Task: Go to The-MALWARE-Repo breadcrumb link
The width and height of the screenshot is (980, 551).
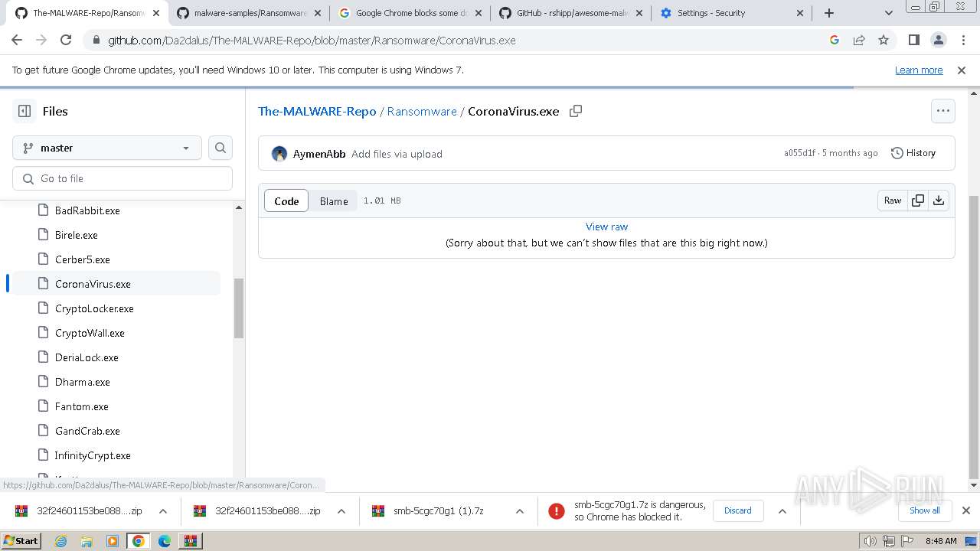Action: point(317,111)
